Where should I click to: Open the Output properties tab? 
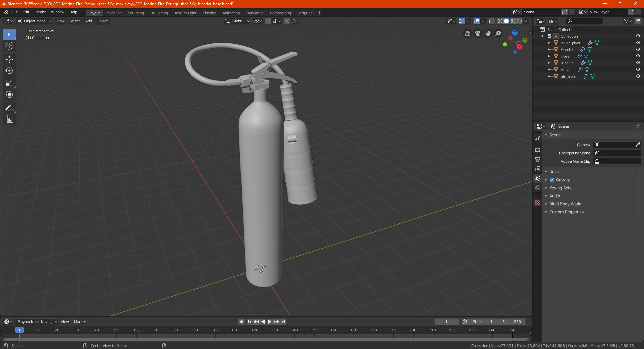(x=538, y=159)
